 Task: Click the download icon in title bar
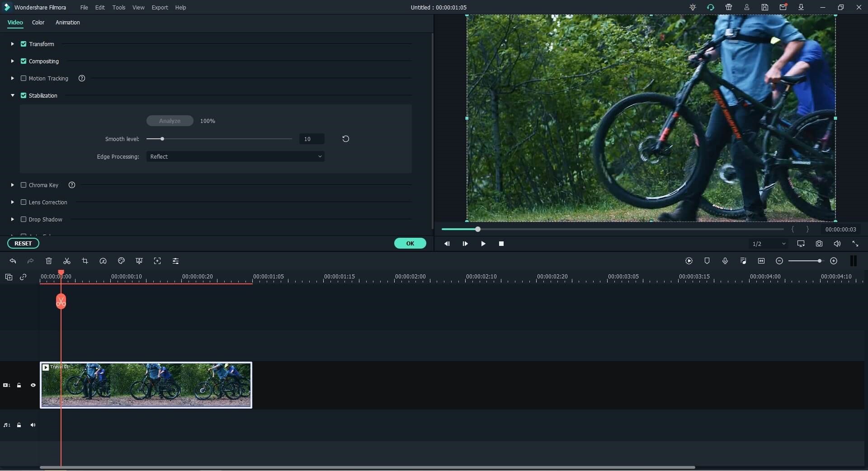tap(801, 7)
